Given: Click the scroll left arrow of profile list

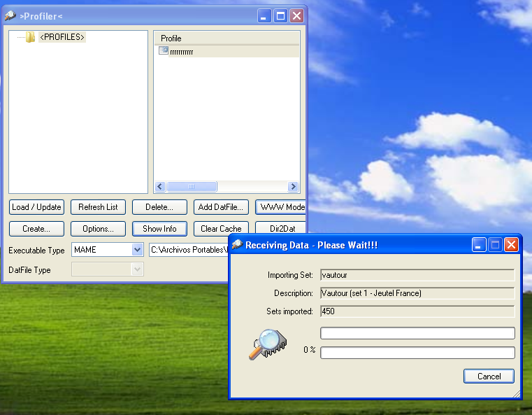Looking at the screenshot, I should point(161,186).
